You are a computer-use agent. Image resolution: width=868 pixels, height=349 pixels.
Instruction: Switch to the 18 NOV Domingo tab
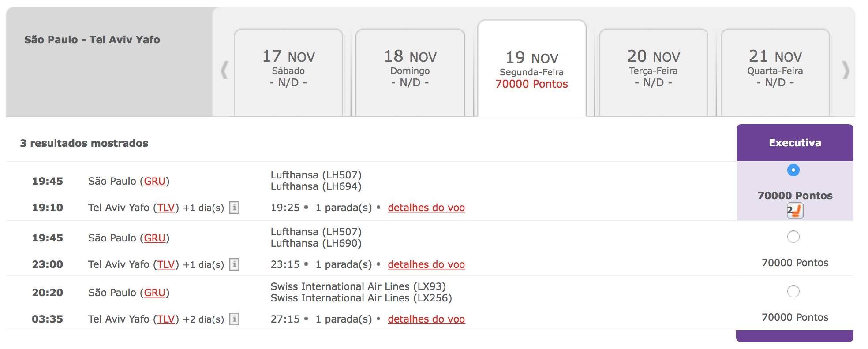(410, 73)
